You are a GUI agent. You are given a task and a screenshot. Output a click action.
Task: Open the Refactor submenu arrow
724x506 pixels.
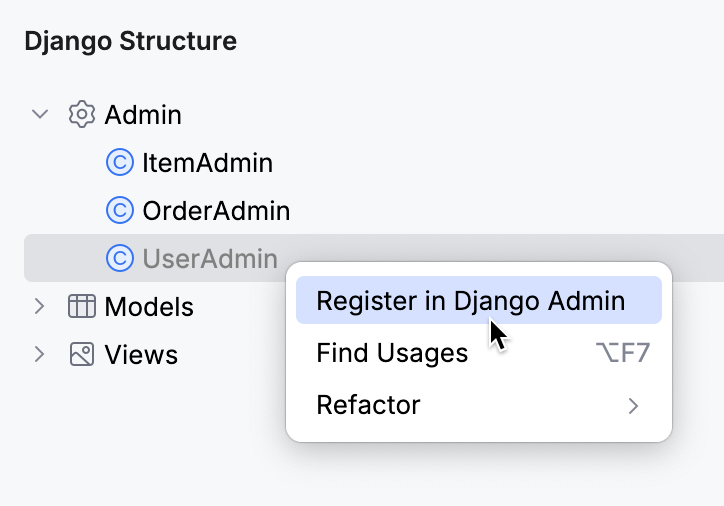click(x=632, y=405)
